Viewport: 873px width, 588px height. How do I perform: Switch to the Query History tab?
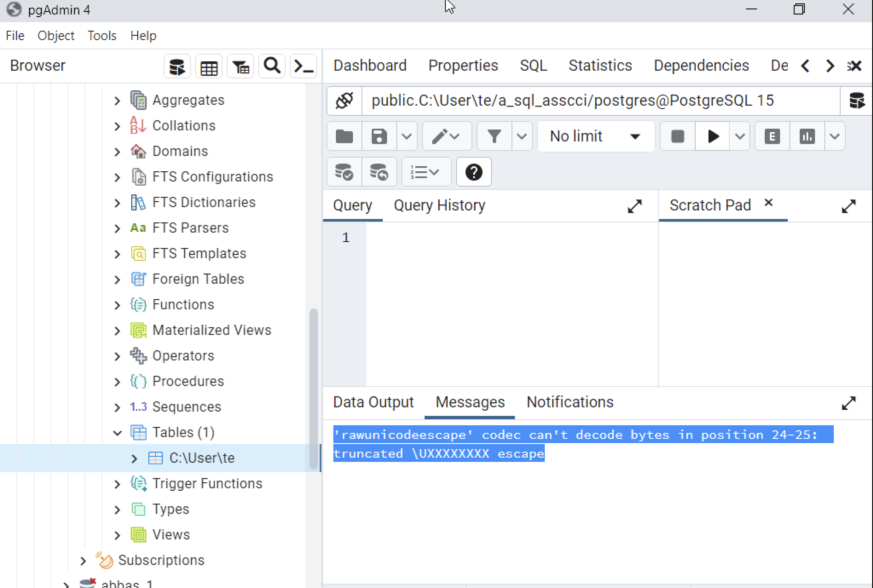click(x=439, y=205)
